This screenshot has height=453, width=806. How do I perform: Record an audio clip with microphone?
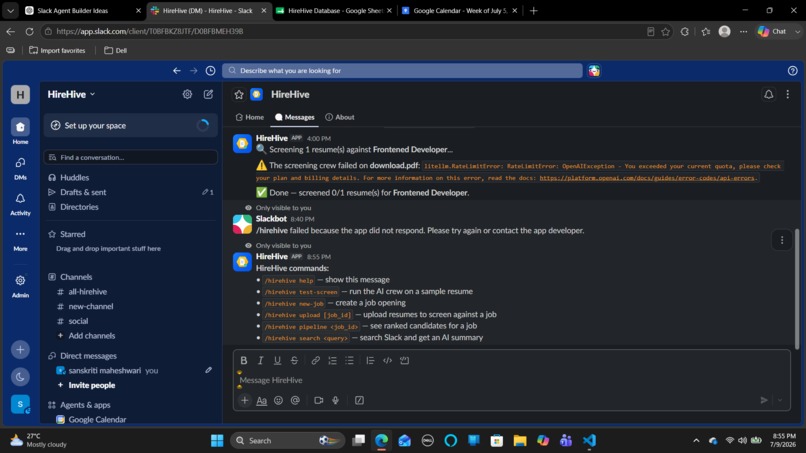coord(336,400)
